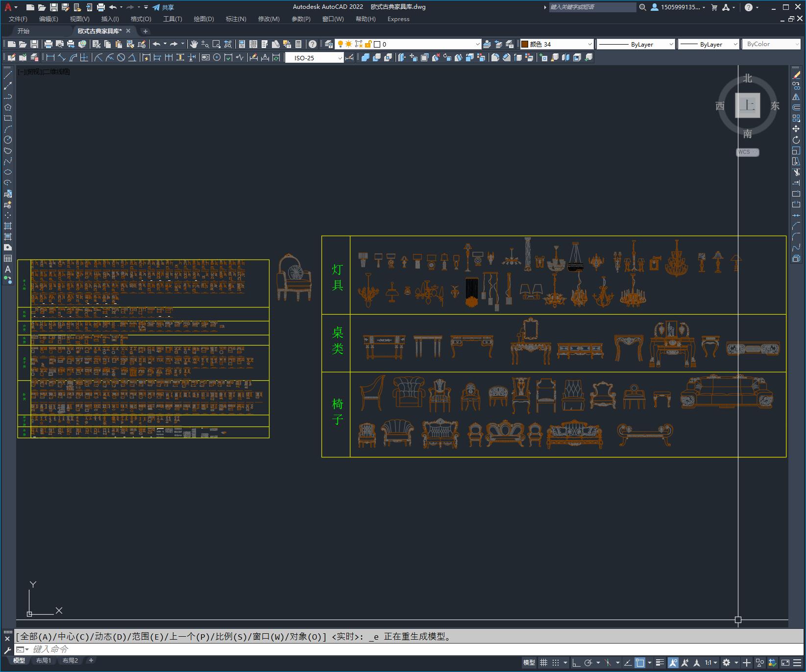Click the keyword search input field
Image resolution: width=806 pixels, height=672 pixels.
pos(592,7)
